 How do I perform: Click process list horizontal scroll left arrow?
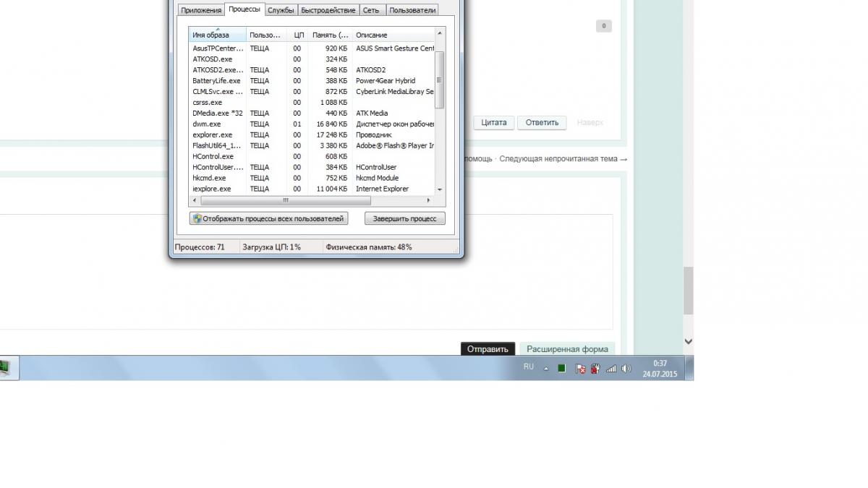[194, 200]
